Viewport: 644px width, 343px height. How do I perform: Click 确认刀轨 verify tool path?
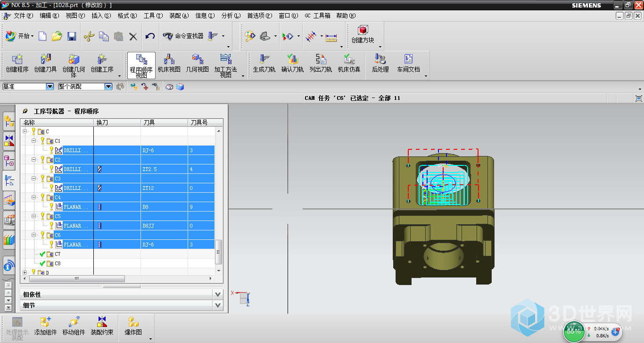(292, 64)
